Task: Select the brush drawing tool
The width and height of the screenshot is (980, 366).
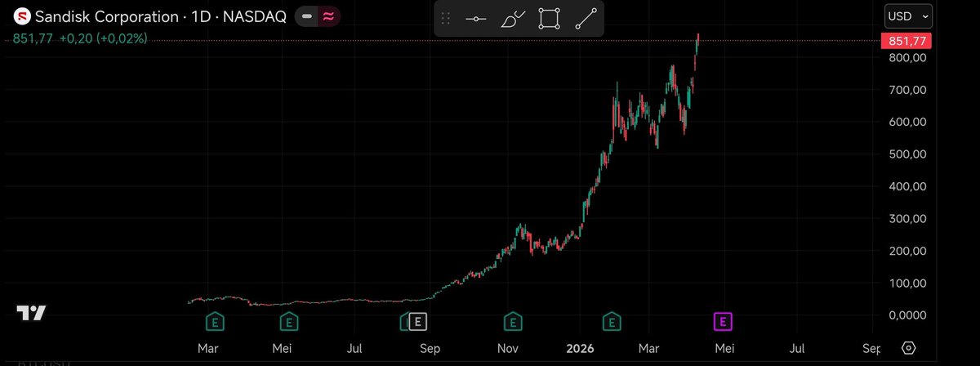Action: (513, 19)
